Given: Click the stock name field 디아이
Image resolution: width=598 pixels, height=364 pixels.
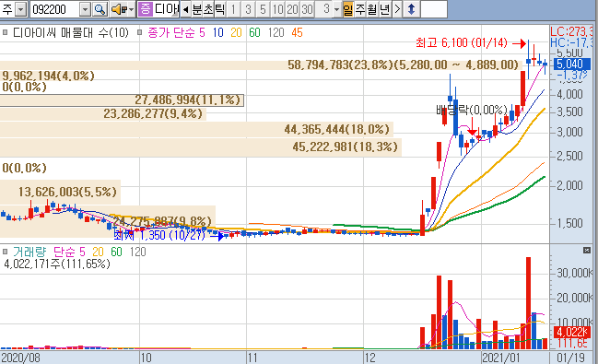Looking at the screenshot, I should click(x=166, y=9).
